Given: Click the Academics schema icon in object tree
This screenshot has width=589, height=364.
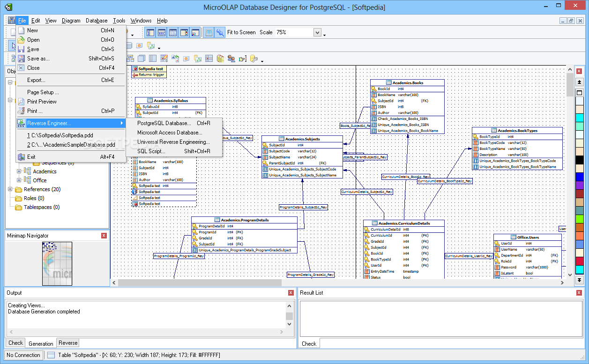Looking at the screenshot, I should tap(28, 171).
